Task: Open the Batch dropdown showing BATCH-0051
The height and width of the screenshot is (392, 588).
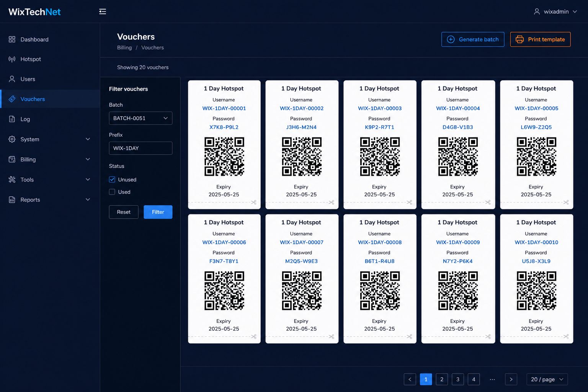Action: 140,118
